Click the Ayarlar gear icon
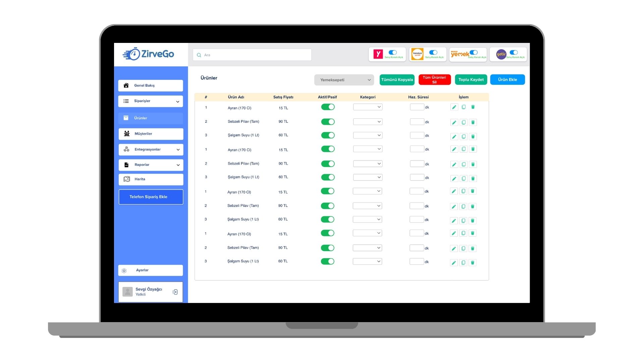 (124, 270)
